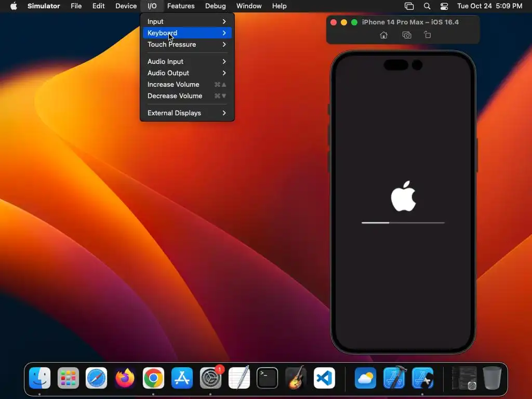This screenshot has height=399, width=532.
Task: Open Spotlight search in the menu bar
Action: 427,6
